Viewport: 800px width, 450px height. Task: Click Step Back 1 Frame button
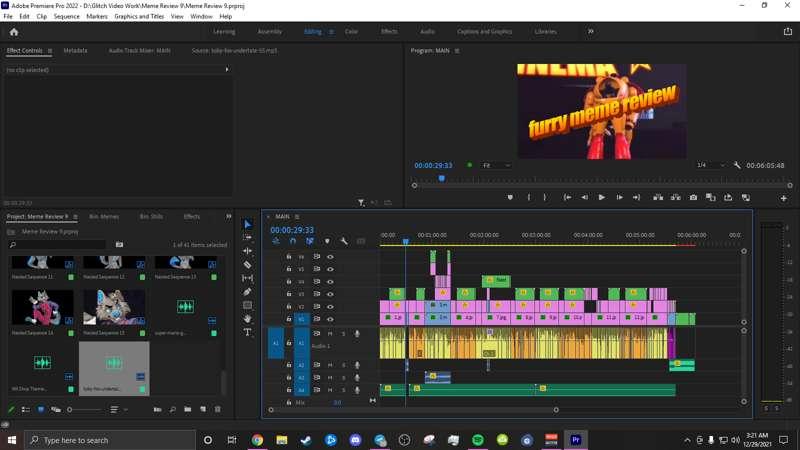(x=585, y=197)
